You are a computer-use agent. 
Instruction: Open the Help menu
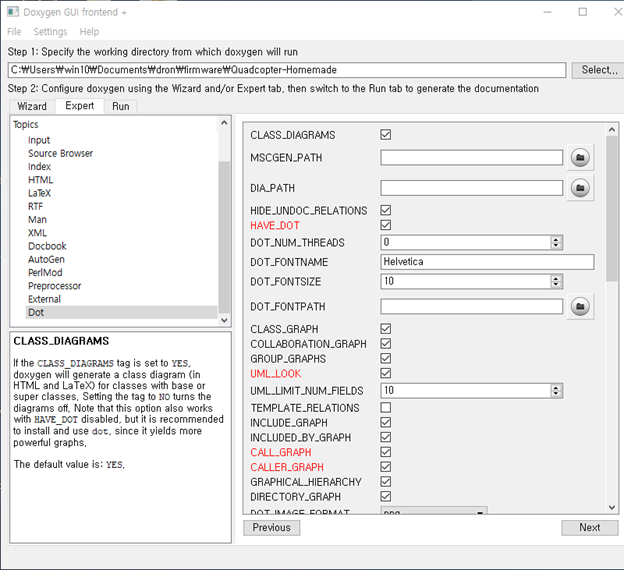89,32
